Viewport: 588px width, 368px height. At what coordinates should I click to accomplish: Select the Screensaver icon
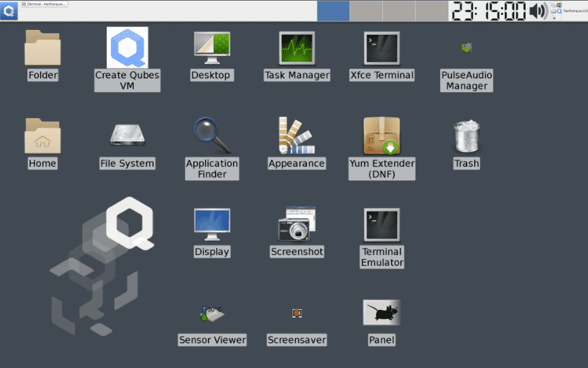click(x=296, y=312)
